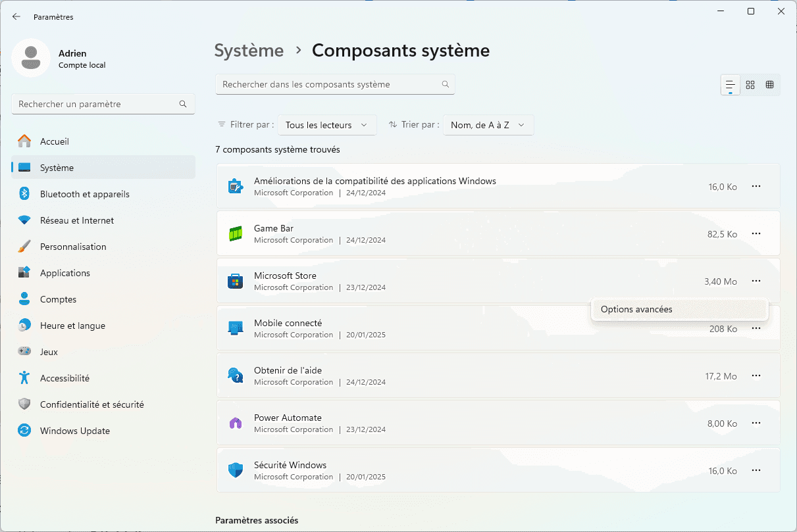Click the Réseau et Internet wifi icon
The width and height of the screenshot is (797, 532).
coord(24,220)
